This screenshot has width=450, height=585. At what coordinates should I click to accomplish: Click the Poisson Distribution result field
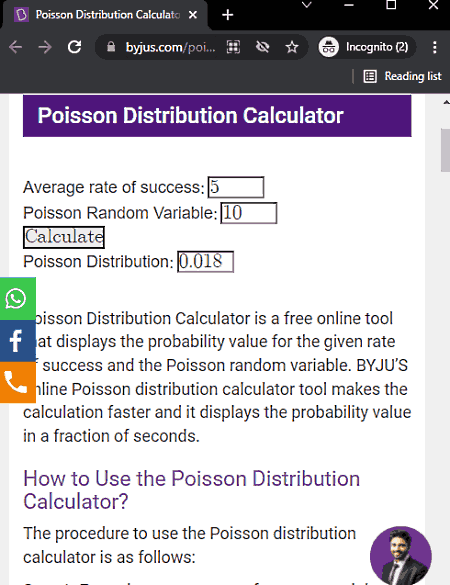point(206,262)
